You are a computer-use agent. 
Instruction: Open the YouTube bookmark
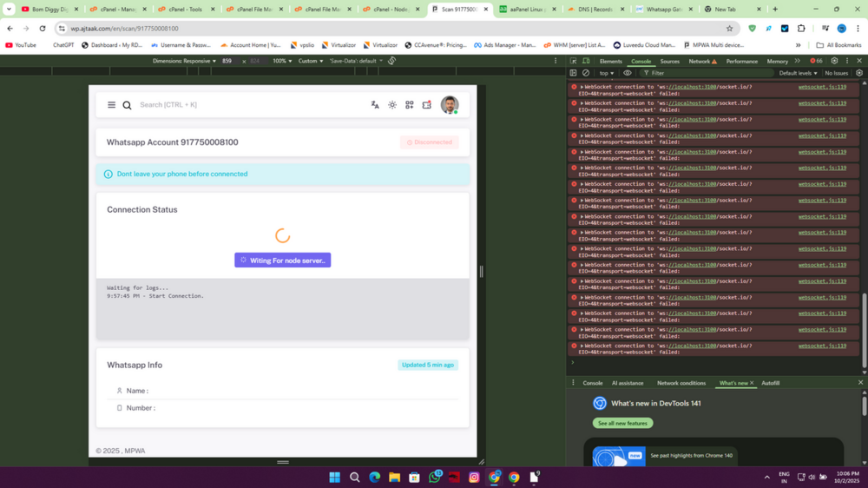tap(21, 45)
